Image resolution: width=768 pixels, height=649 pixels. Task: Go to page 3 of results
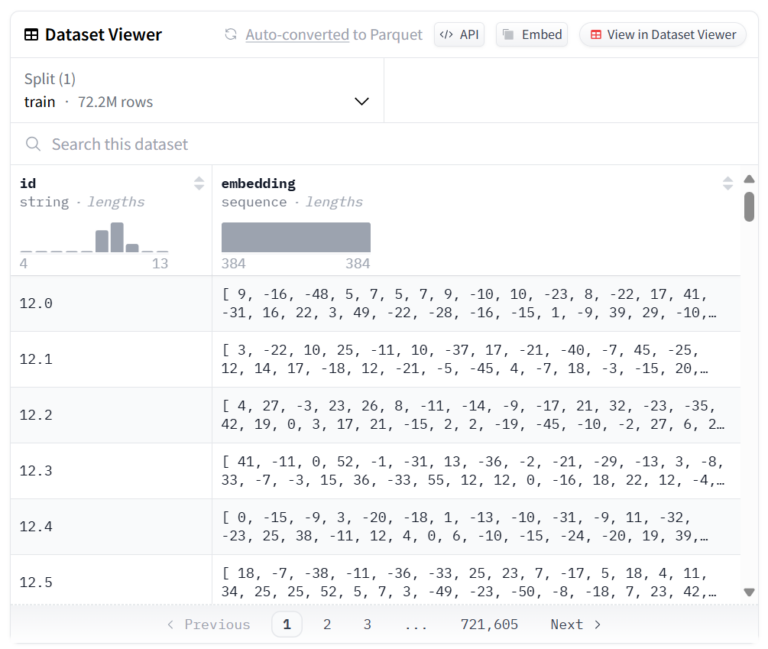(x=367, y=624)
